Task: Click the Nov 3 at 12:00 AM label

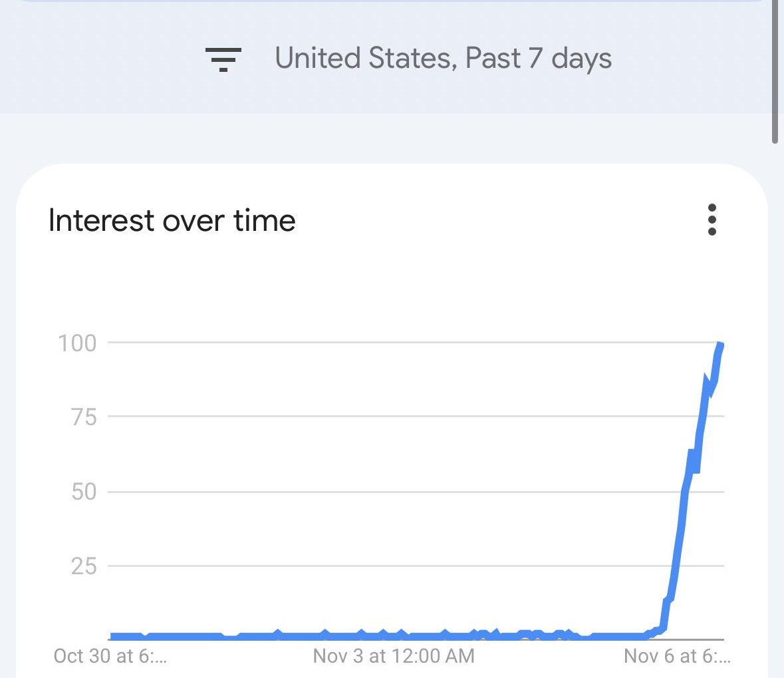Action: pos(393,656)
